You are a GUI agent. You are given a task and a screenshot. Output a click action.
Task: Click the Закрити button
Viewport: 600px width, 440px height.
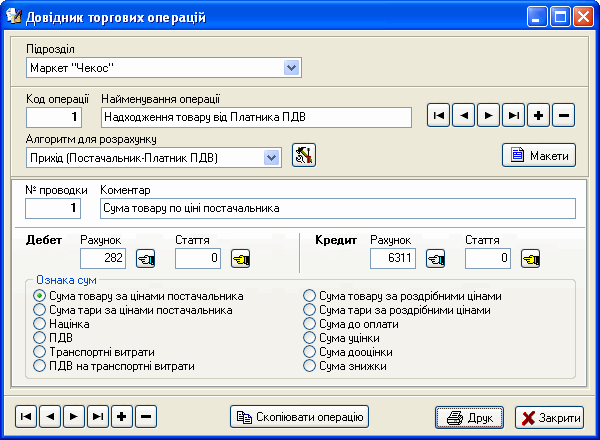pyautogui.click(x=549, y=417)
